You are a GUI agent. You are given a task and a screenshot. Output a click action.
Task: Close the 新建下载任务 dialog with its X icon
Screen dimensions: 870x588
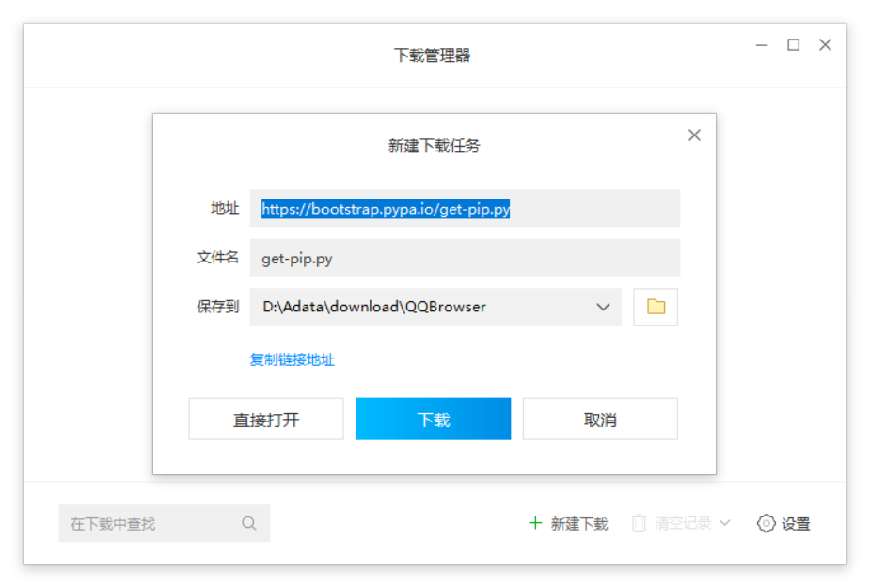point(694,135)
